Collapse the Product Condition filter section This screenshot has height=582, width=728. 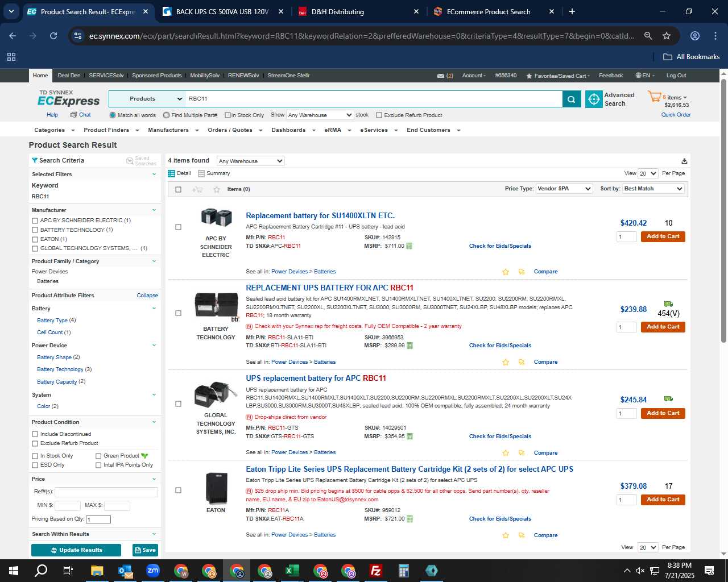[154, 422]
